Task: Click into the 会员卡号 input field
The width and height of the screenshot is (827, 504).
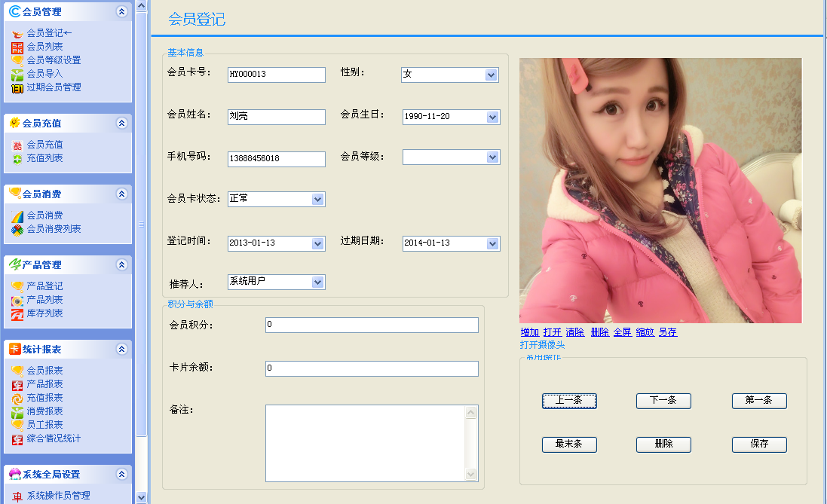Action: click(x=276, y=75)
